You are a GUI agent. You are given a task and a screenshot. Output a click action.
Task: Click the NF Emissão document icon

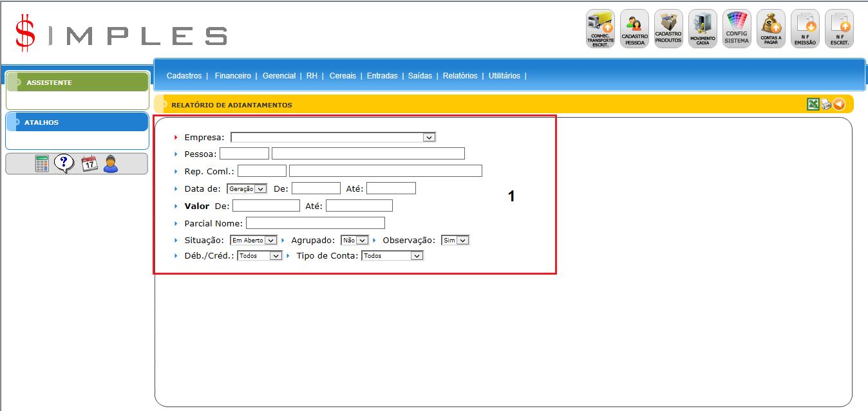click(805, 29)
